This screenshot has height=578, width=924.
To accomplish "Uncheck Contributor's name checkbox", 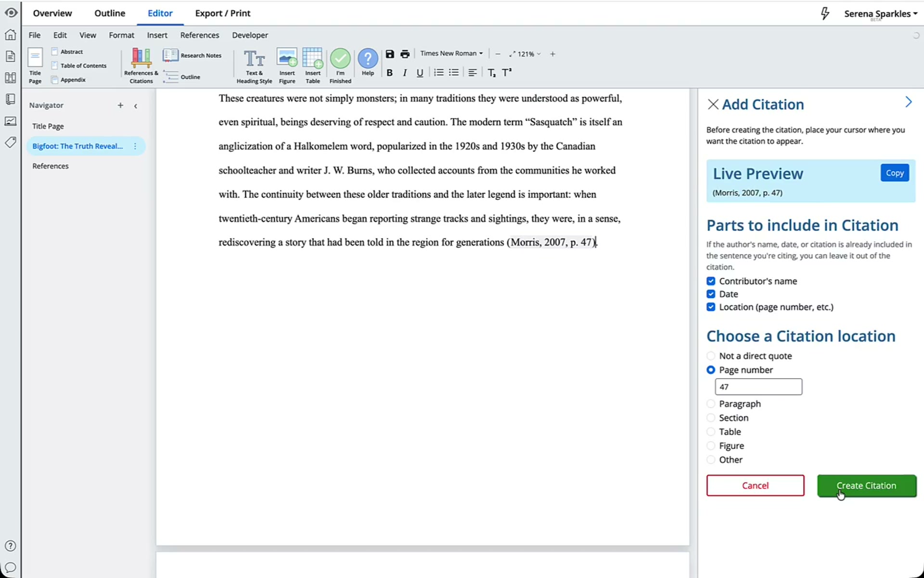I will pos(711,281).
